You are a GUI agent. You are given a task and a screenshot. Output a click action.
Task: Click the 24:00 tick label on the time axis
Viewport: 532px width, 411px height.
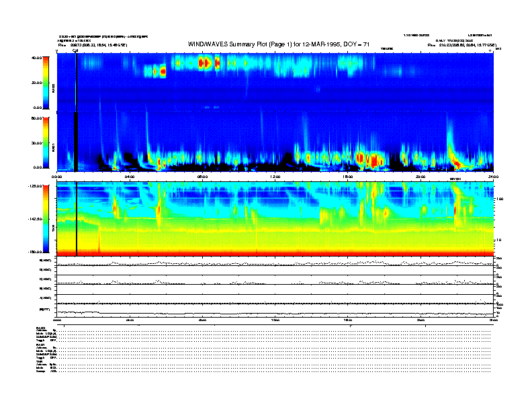tap(492, 177)
